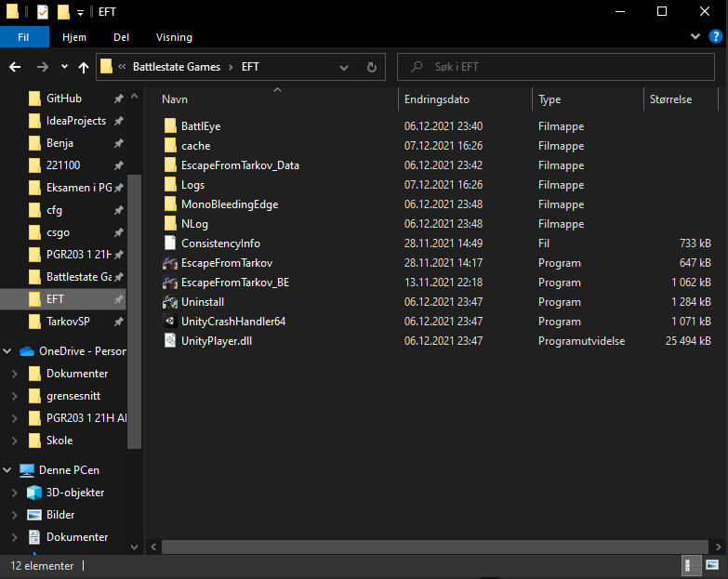728x579 pixels.
Task: Collapse the OneDrive - Personal tree node
Action: (7, 351)
